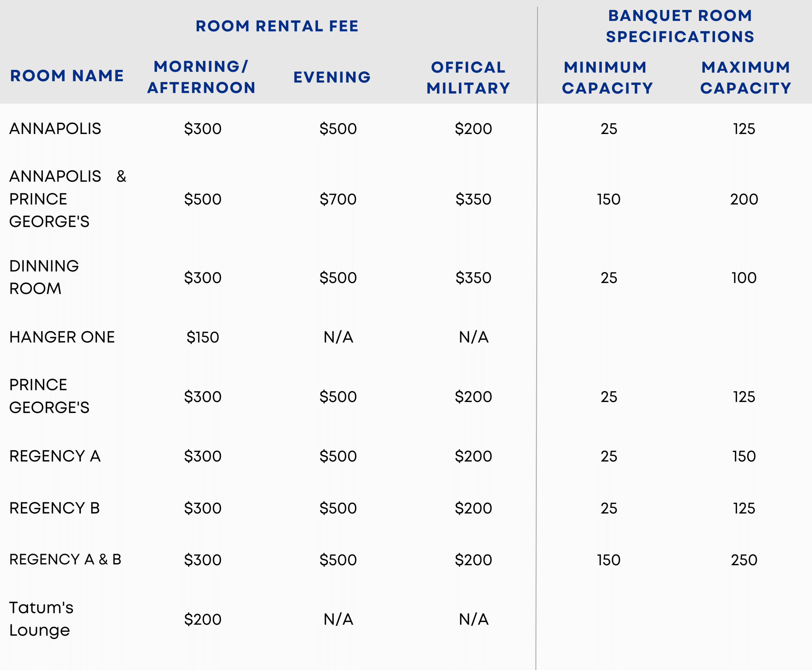812x670 pixels.
Task: Click the $700 evening fee
Action: (x=338, y=199)
